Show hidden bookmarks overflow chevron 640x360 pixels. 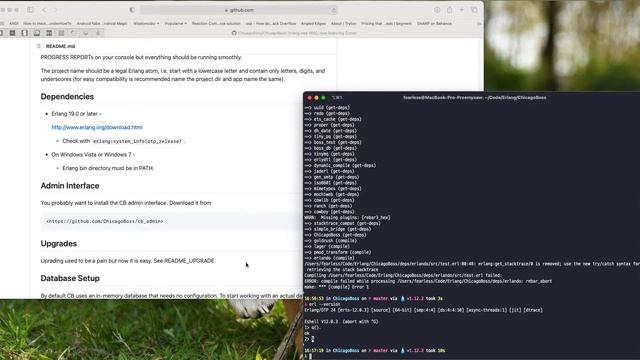[x=479, y=24]
